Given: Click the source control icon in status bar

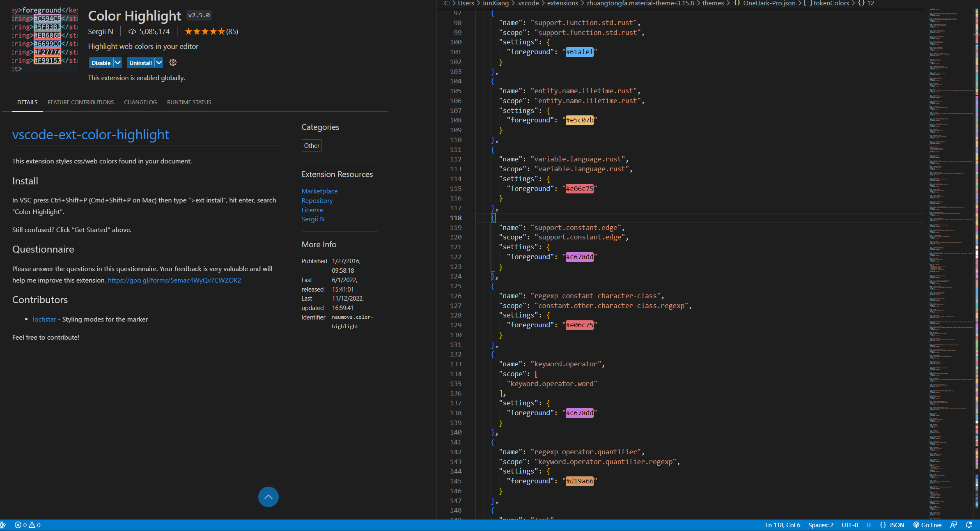Looking at the screenshot, I should pyautogui.click(x=3, y=525).
